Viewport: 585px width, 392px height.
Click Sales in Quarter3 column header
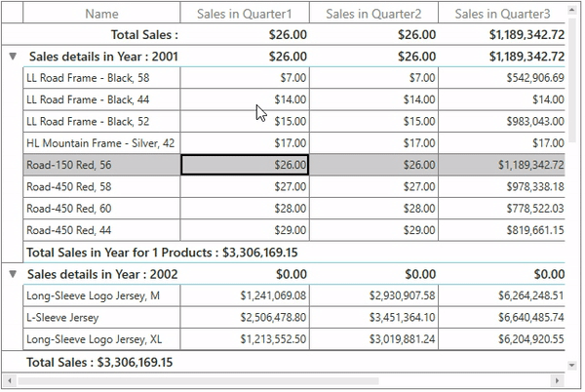coord(501,14)
